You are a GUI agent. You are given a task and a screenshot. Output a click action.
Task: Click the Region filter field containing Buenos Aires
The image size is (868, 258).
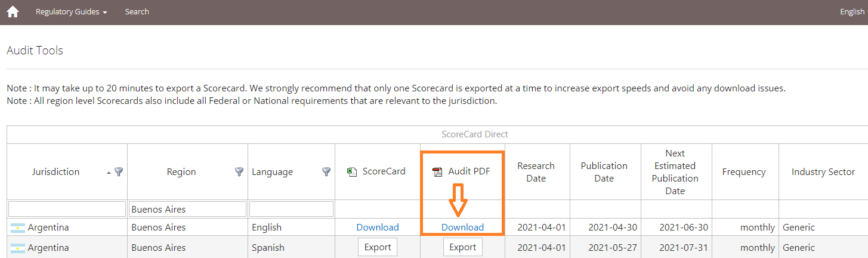click(x=188, y=209)
